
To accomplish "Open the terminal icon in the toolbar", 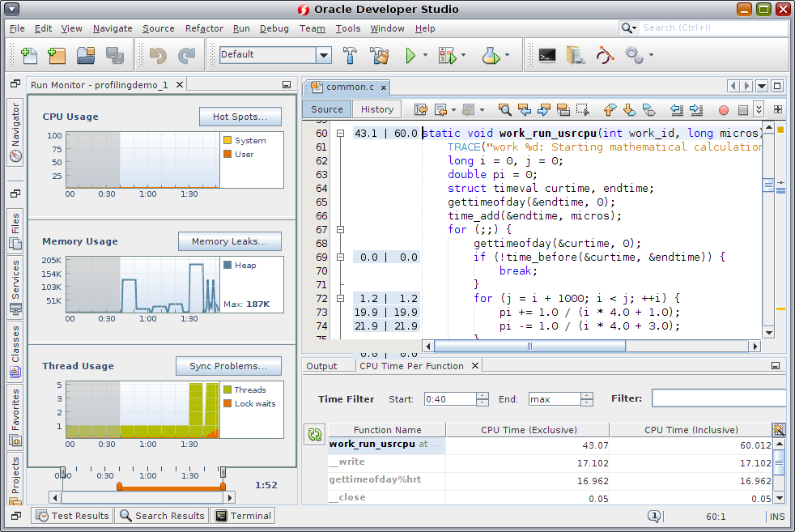I will click(x=547, y=55).
